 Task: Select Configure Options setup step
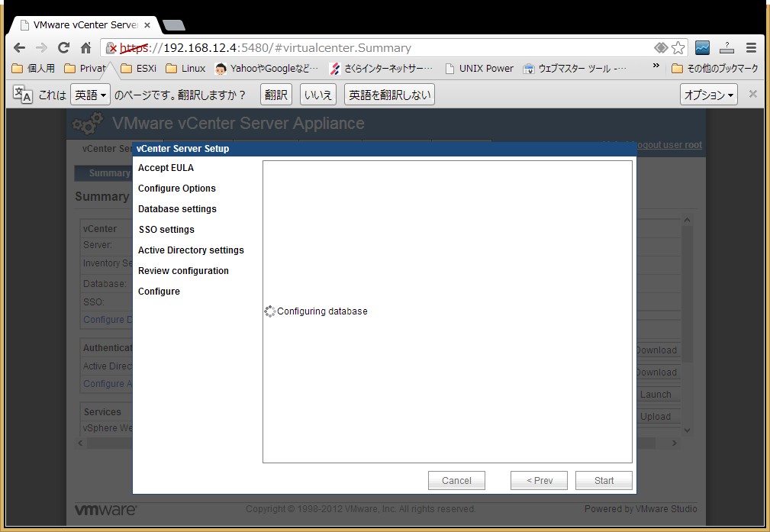(x=177, y=188)
